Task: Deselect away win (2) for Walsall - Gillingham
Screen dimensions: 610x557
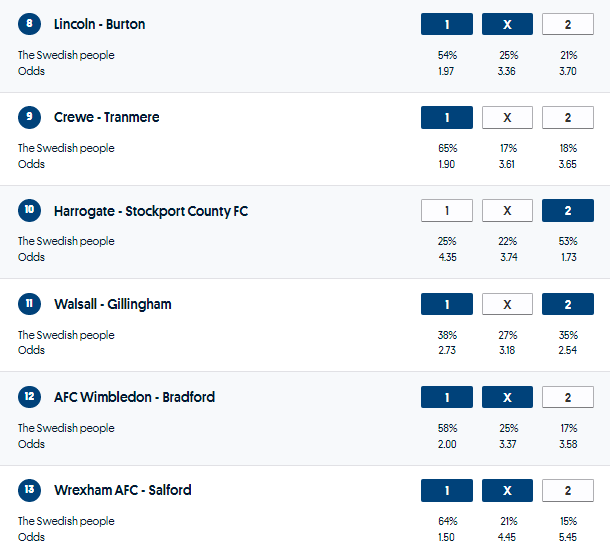Action: tap(567, 304)
